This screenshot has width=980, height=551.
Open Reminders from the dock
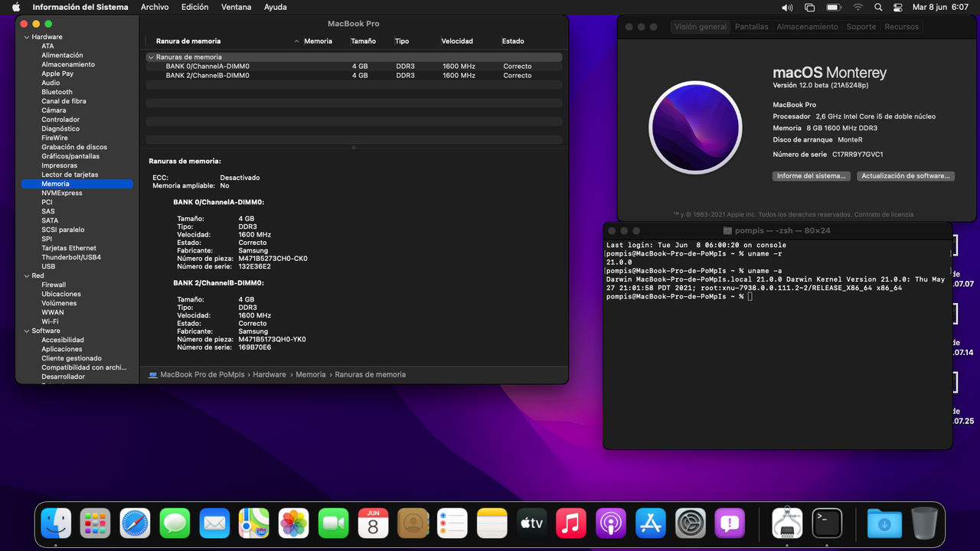point(452,523)
